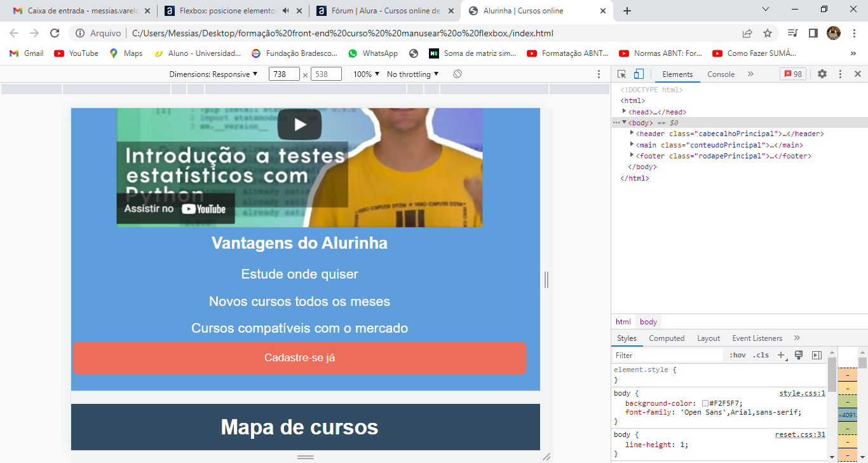868x463 pixels.
Task: Open DevTools settings gear
Action: point(822,74)
